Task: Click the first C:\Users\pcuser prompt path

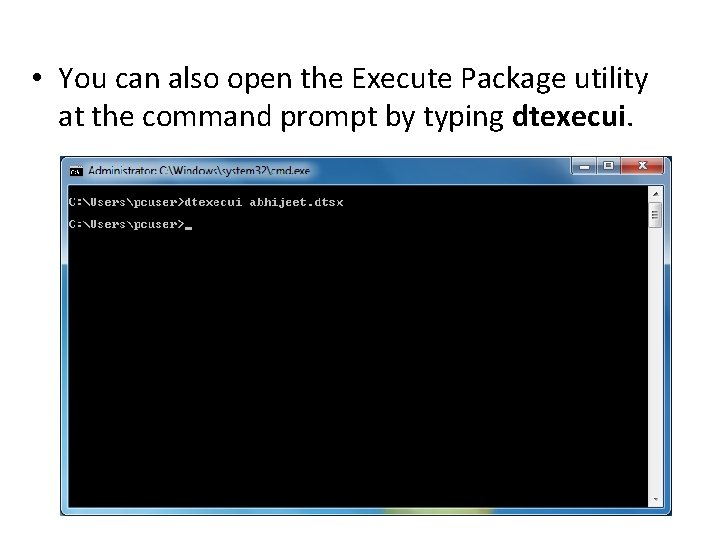Action: tap(124, 202)
